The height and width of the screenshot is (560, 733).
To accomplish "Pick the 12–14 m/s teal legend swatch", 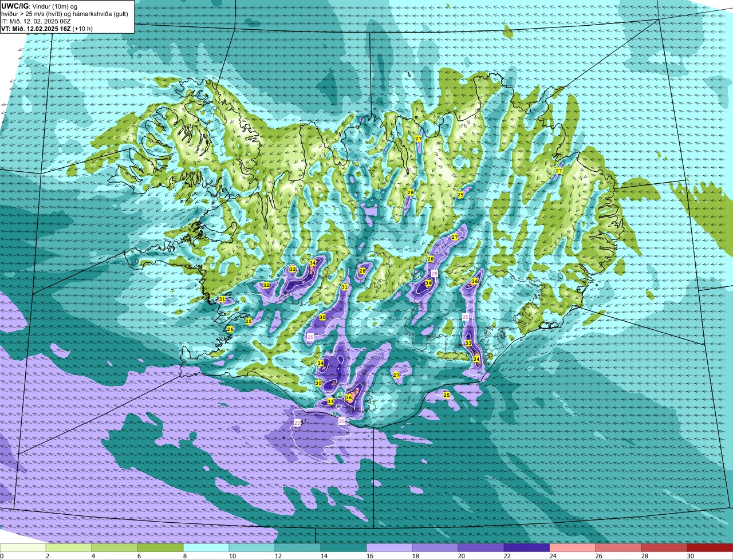I will click(298, 548).
